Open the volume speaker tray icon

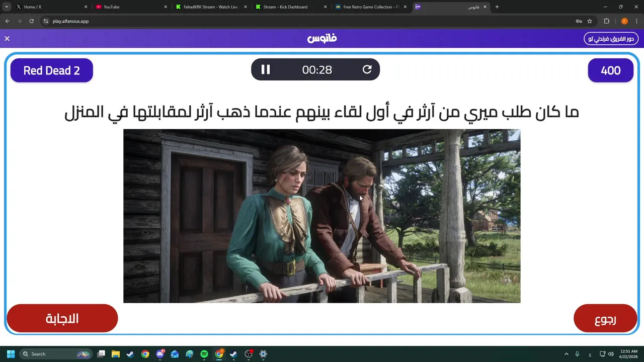click(610, 354)
